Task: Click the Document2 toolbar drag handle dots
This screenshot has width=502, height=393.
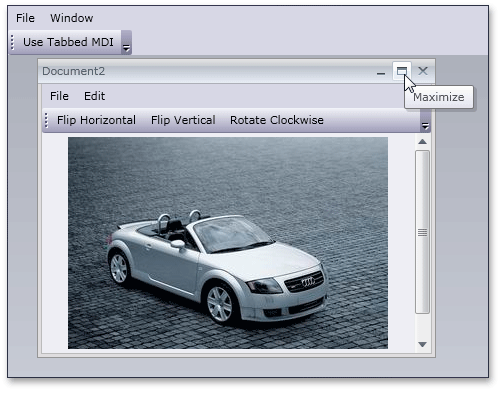Action: tap(46, 120)
